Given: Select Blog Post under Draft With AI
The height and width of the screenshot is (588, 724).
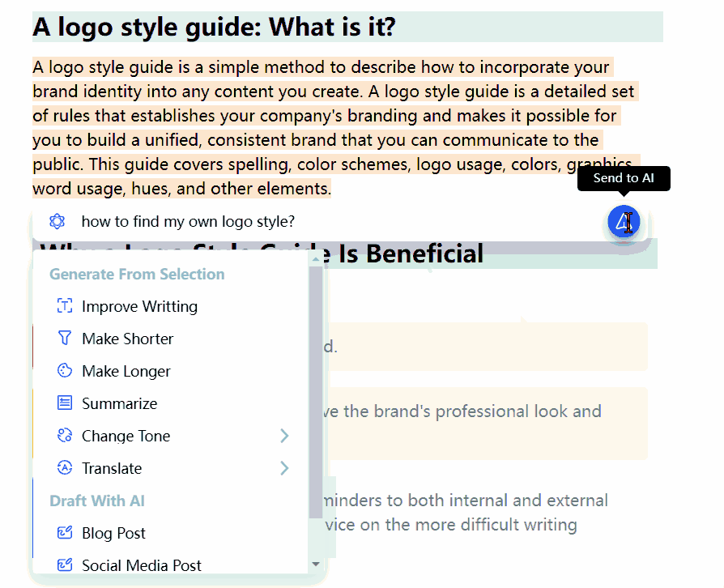Looking at the screenshot, I should coord(113,533).
